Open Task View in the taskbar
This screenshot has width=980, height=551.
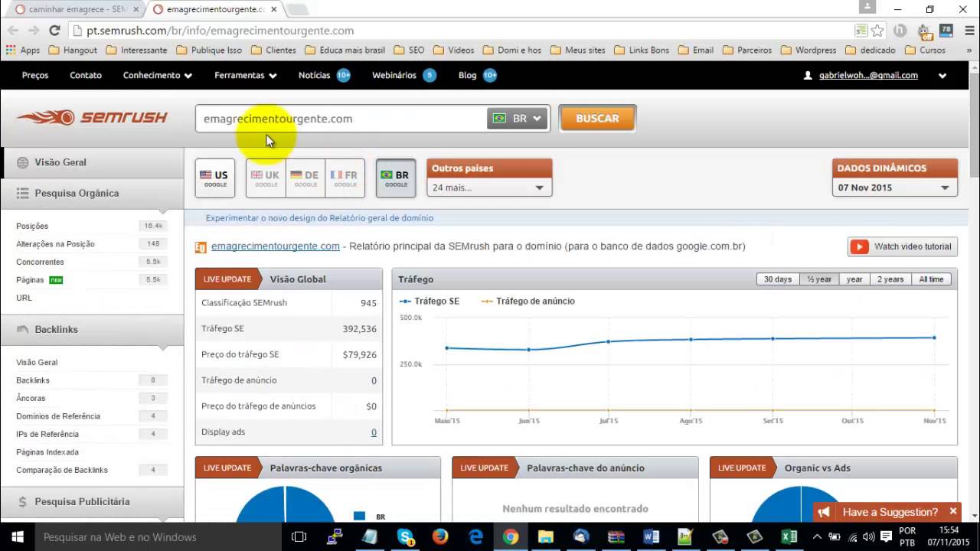[299, 537]
